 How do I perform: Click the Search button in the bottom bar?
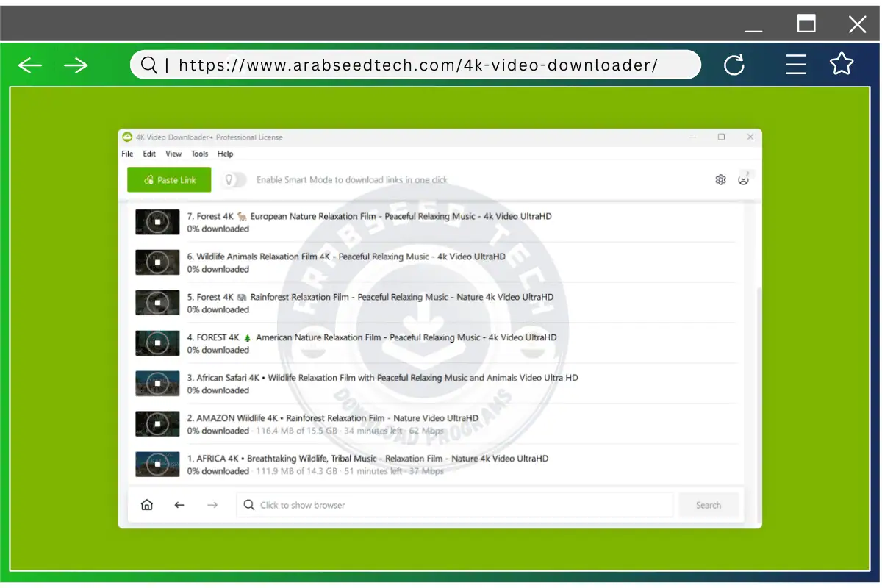click(708, 505)
